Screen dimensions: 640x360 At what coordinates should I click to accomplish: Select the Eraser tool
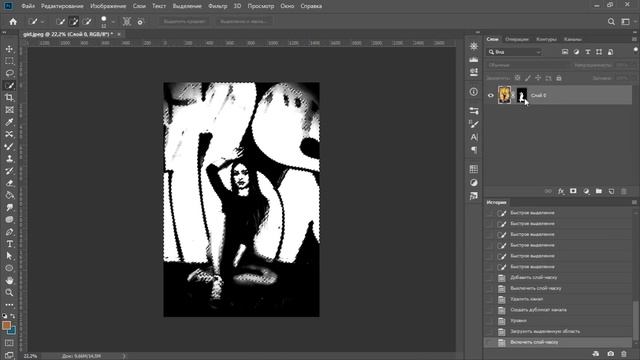(9, 183)
